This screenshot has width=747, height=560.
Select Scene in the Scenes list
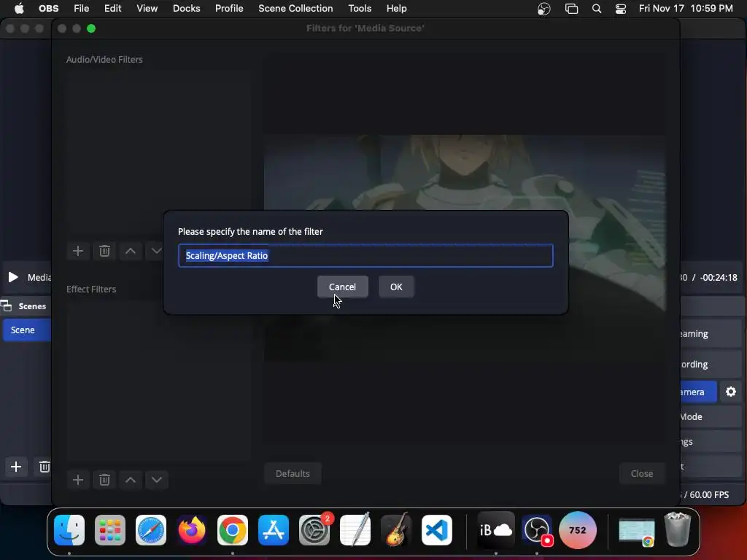point(27,330)
